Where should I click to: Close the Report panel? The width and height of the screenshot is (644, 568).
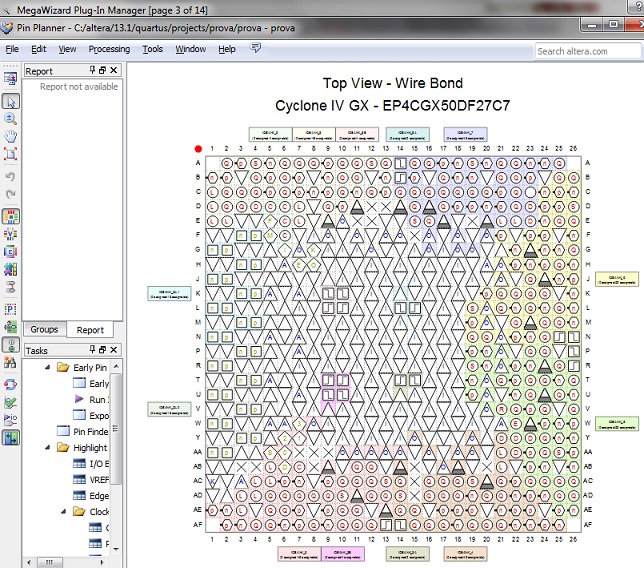tap(114, 70)
